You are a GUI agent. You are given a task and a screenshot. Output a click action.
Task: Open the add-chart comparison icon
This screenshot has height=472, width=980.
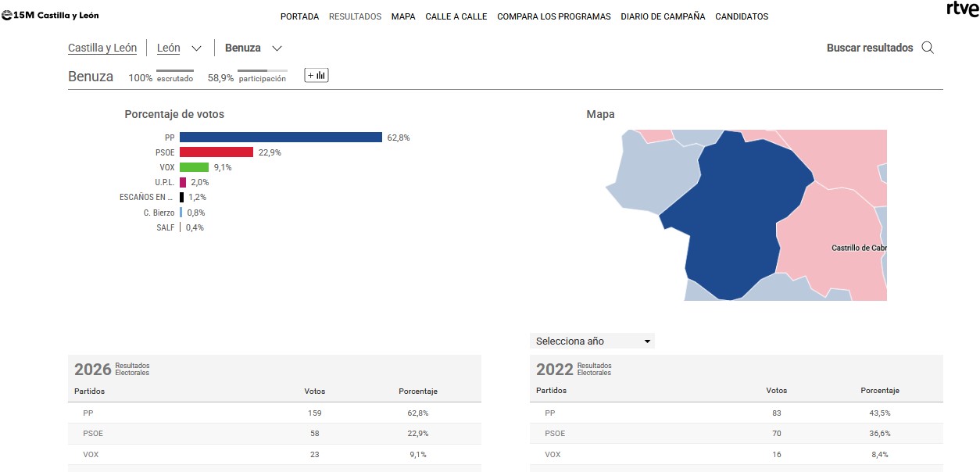click(317, 75)
